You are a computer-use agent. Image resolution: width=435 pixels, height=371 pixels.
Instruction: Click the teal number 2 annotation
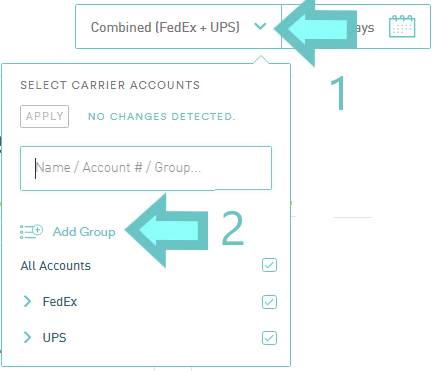click(232, 228)
